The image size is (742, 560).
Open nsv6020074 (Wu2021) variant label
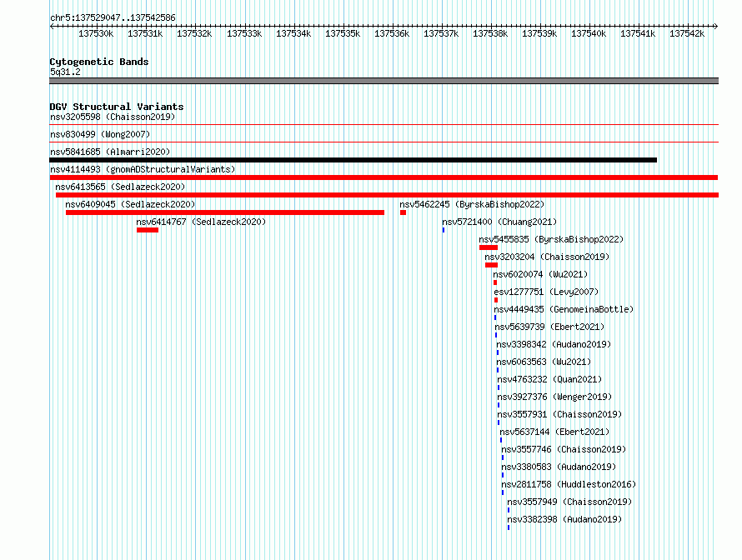click(540, 274)
